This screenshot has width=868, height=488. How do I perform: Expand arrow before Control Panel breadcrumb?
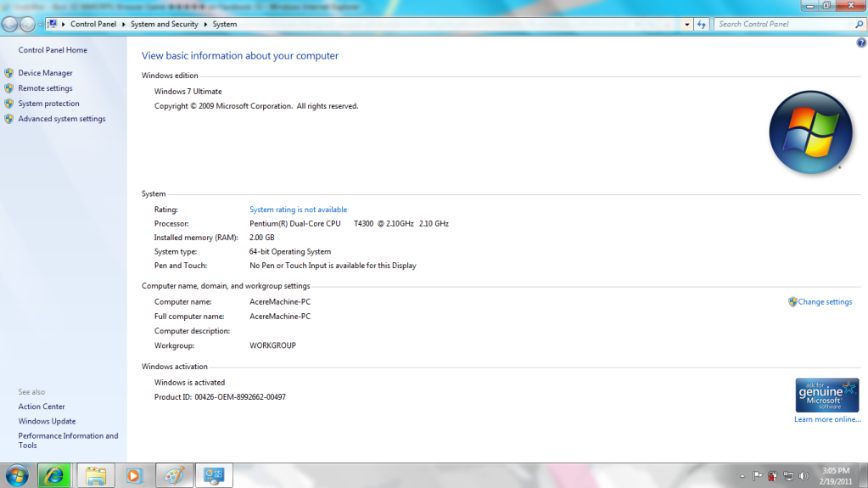point(63,25)
